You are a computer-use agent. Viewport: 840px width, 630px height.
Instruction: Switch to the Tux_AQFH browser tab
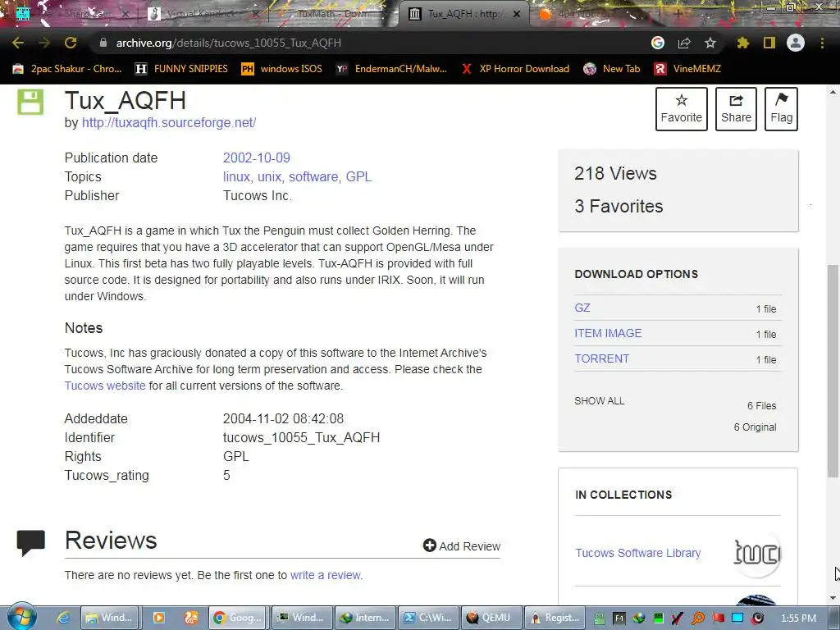(x=463, y=14)
